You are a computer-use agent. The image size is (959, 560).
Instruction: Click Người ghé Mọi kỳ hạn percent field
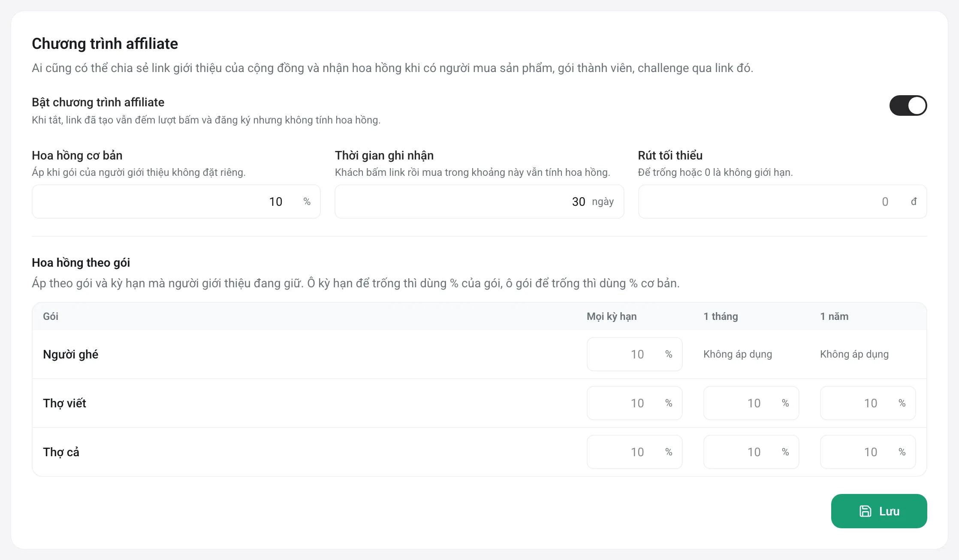[x=634, y=354]
